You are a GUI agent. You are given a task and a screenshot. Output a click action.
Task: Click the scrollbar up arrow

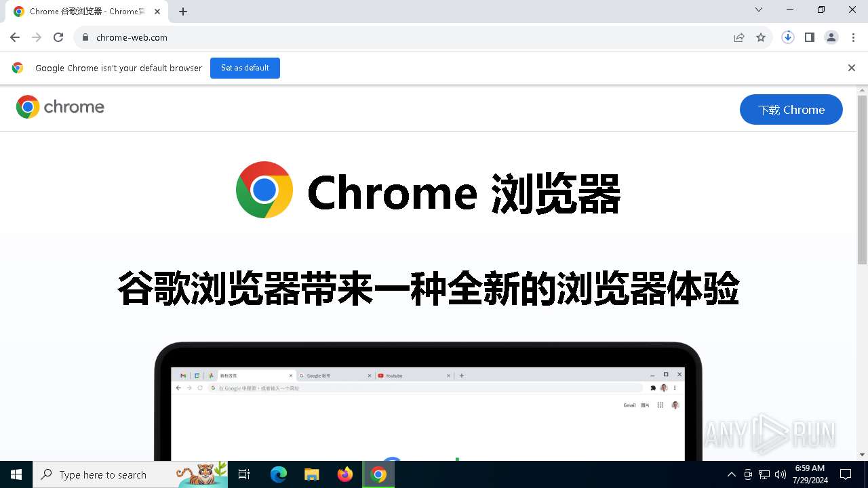coord(863,90)
